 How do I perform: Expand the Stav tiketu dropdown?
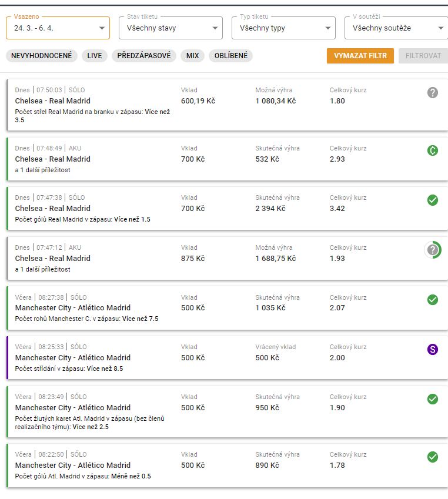170,28
